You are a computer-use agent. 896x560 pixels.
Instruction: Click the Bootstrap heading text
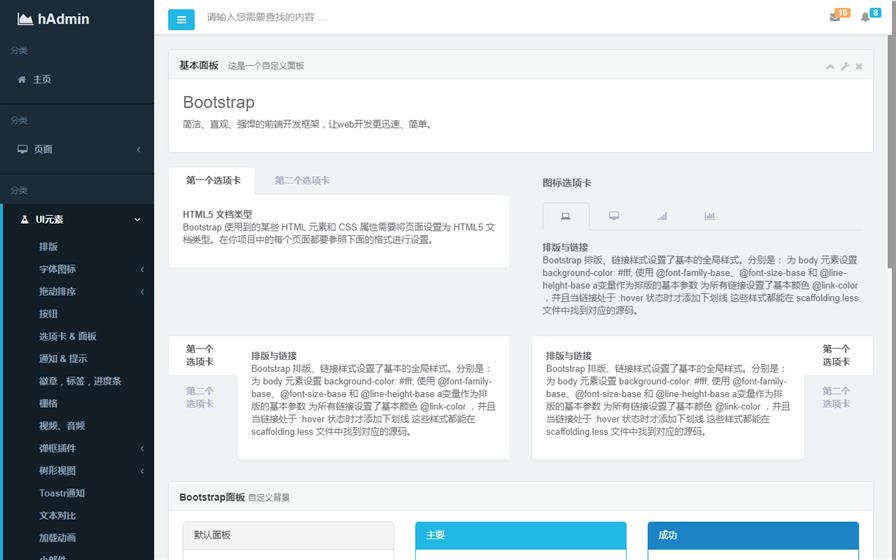tap(219, 102)
